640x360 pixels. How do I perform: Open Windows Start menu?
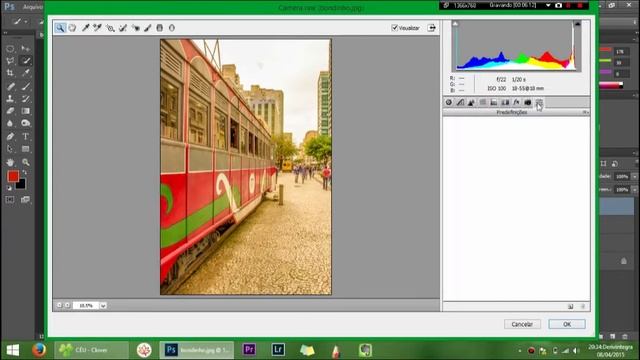(13, 350)
